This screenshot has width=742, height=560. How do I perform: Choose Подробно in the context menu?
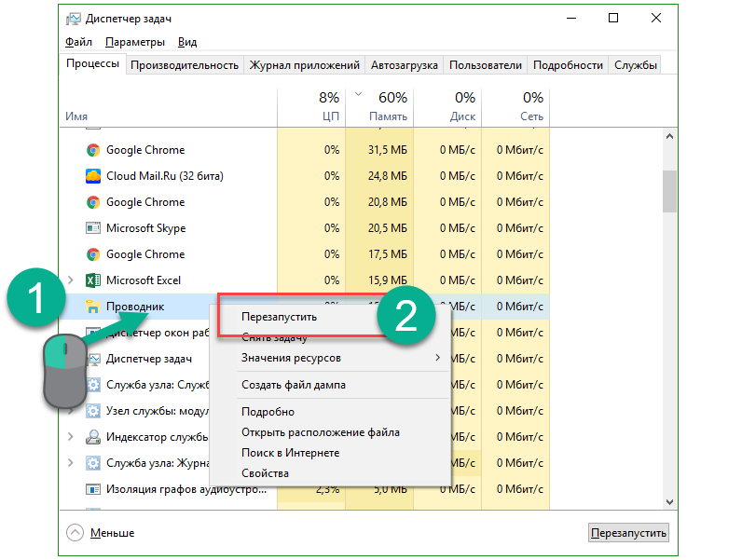[329, 412]
